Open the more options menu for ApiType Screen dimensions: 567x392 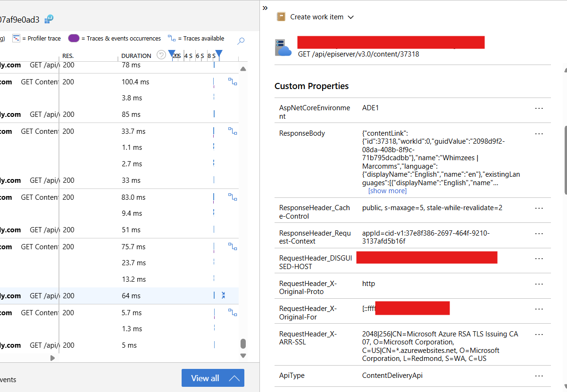(539, 376)
